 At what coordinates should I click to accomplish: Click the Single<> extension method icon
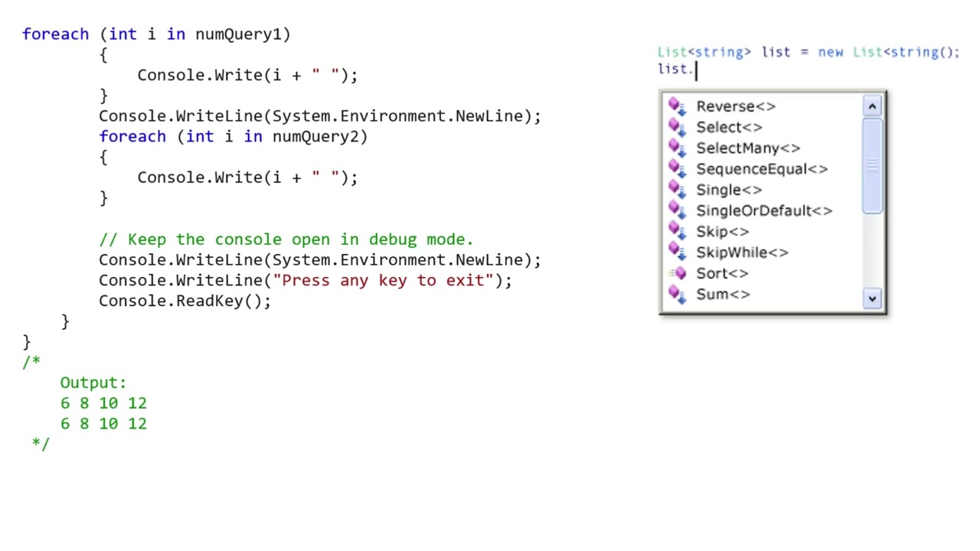click(x=677, y=190)
